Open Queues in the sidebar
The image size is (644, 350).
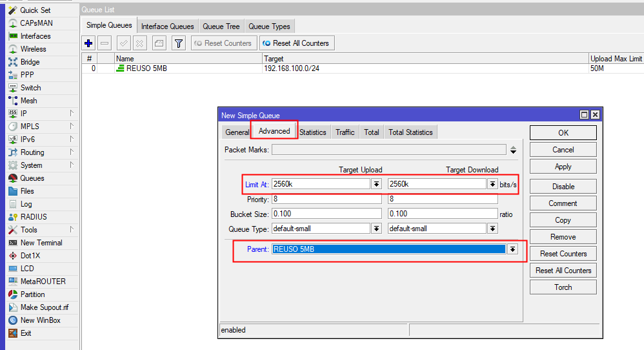(x=32, y=178)
